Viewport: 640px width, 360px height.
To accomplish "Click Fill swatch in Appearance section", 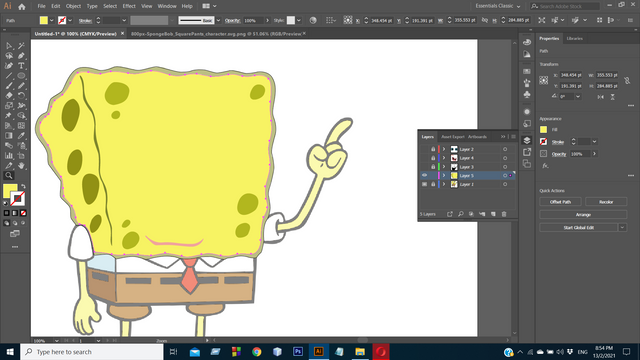I will (543, 129).
